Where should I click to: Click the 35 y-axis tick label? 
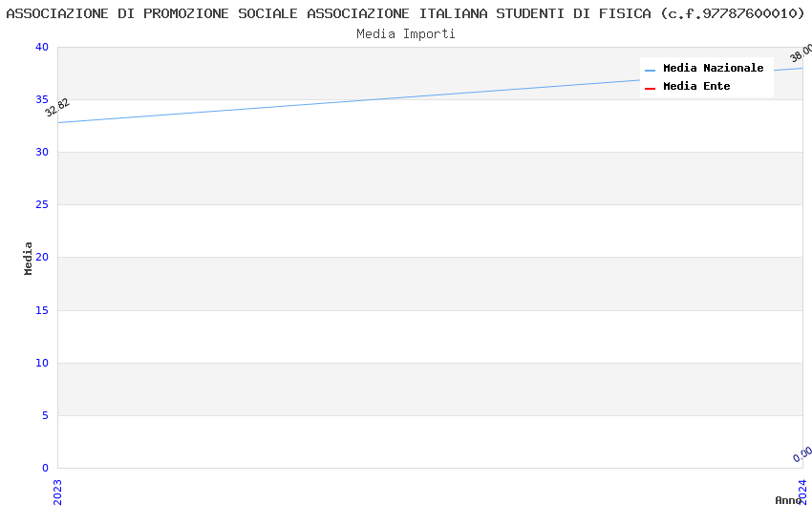point(41,100)
